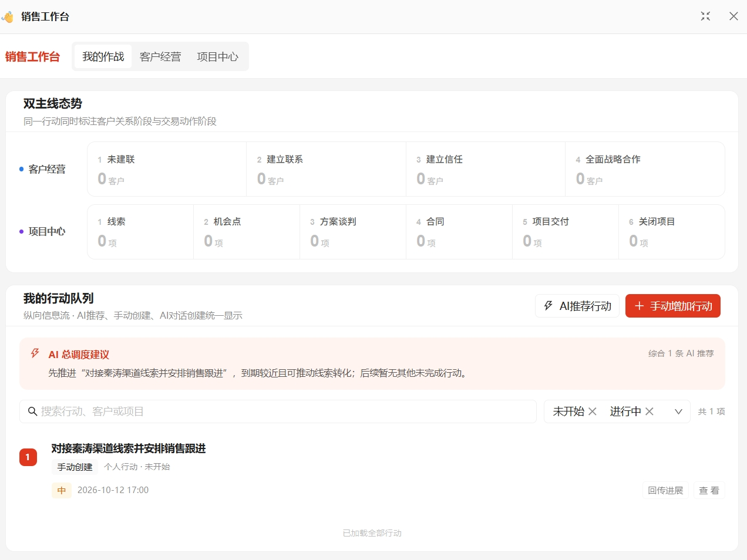Select the 合同 project stage card
The width and height of the screenshot is (747, 560).
pyautogui.click(x=459, y=232)
